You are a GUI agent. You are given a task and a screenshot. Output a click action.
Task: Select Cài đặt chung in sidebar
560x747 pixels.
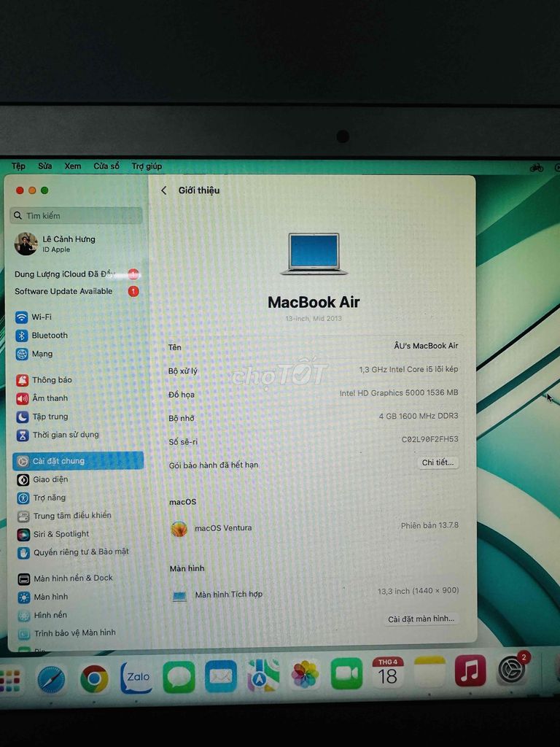pyautogui.click(x=78, y=461)
